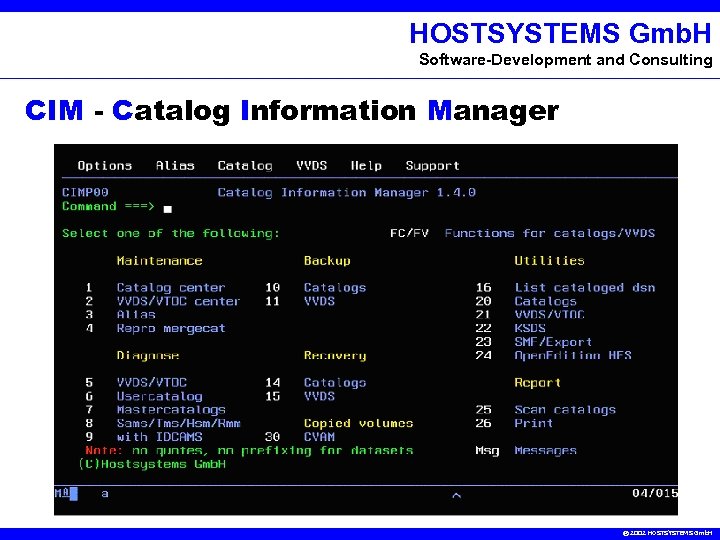720x540 pixels.
Task: Select Msg Messages option
Action: pos(526,450)
